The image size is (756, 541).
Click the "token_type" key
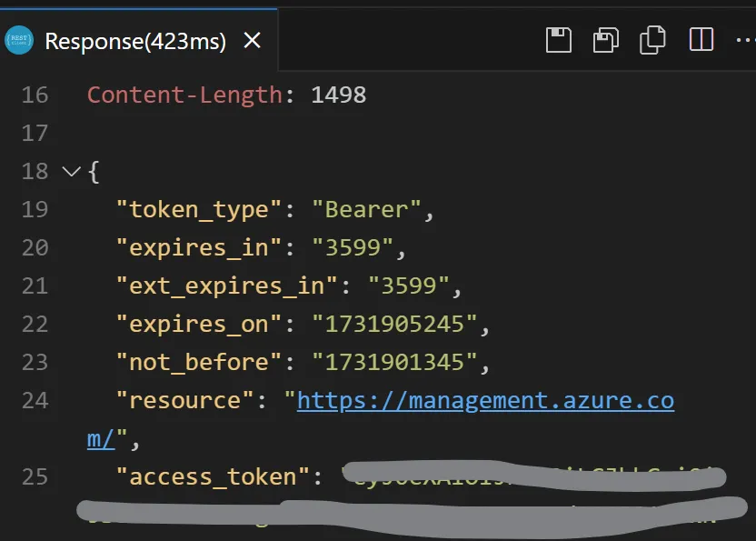click(199, 209)
